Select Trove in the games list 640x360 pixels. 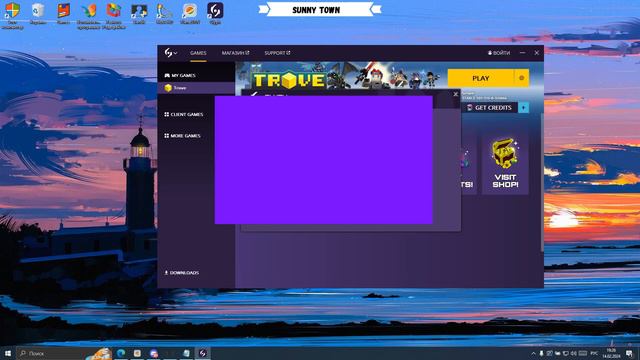(196, 88)
